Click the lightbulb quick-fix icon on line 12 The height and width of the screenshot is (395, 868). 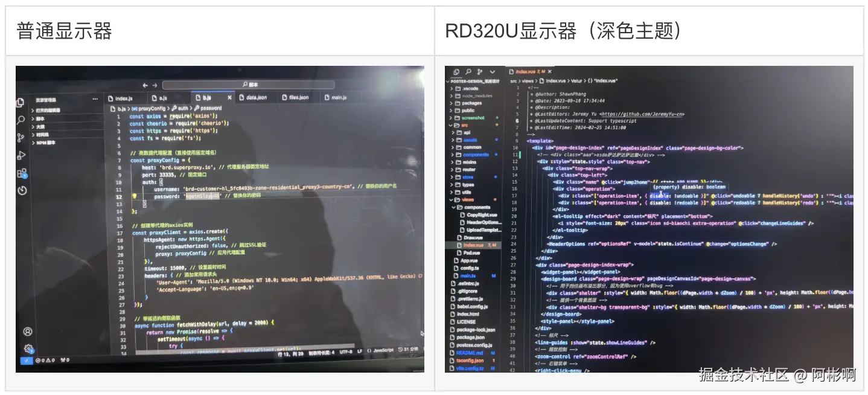click(135, 196)
